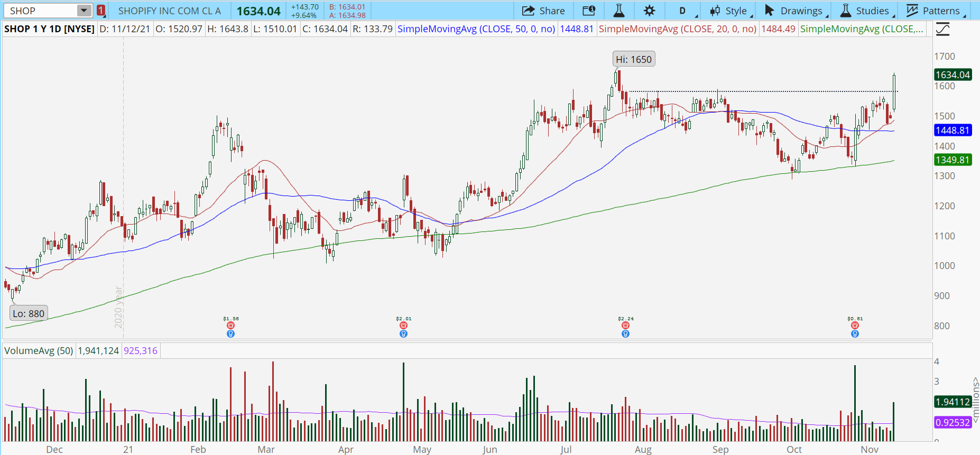
Task: Click the <millions> label beside the volume axis
Action: (x=975, y=400)
